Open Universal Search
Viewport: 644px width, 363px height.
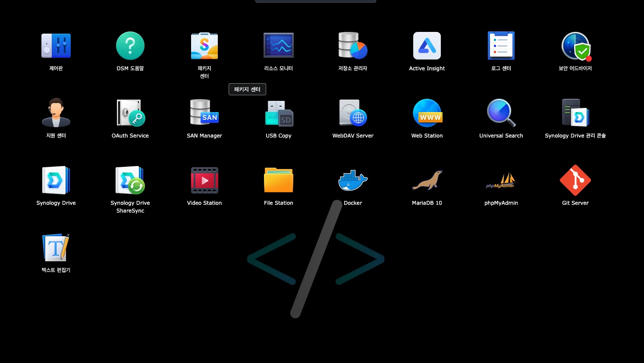[x=501, y=113]
